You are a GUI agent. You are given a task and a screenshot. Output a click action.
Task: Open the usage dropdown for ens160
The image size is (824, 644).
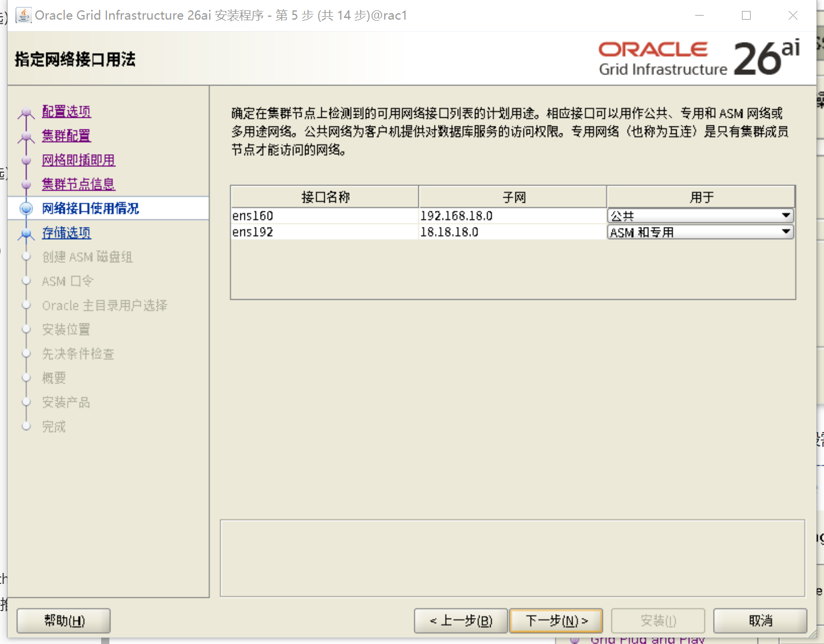tap(700, 216)
